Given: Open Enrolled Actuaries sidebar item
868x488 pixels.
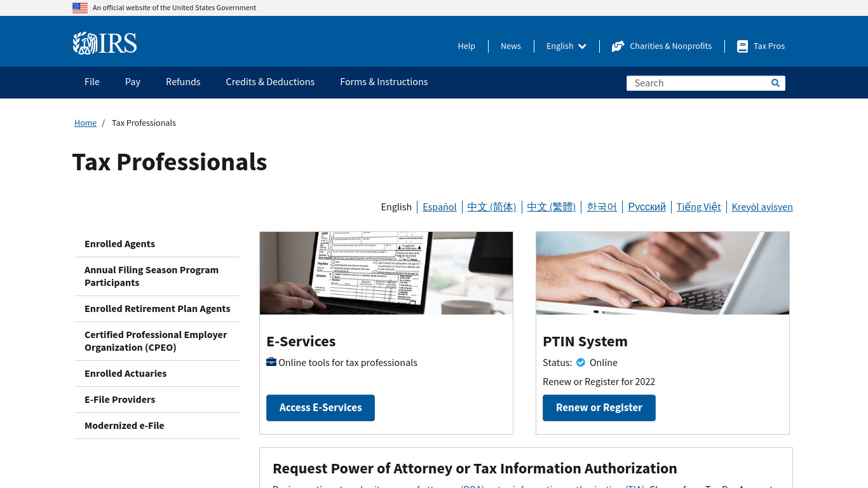Looking at the screenshot, I should pyautogui.click(x=125, y=374).
